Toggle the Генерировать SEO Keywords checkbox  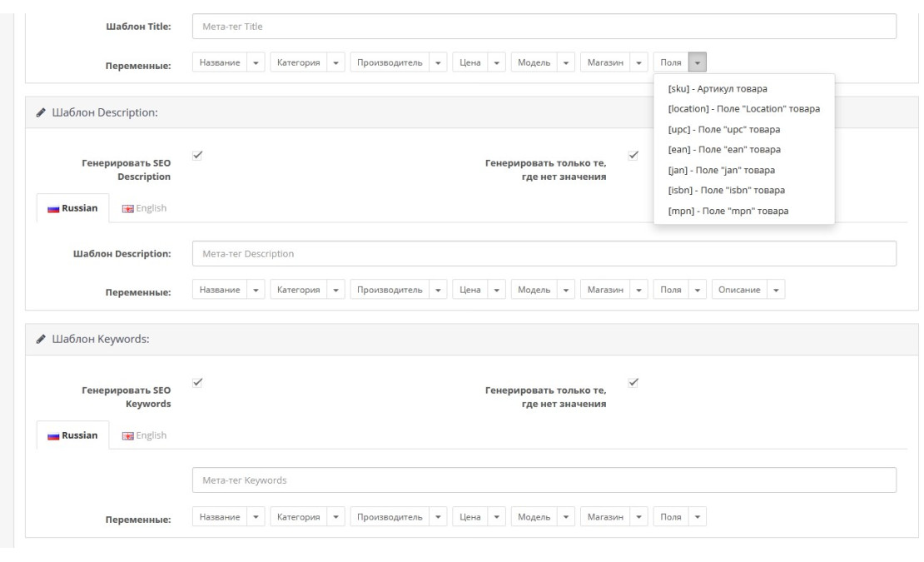[196, 382]
